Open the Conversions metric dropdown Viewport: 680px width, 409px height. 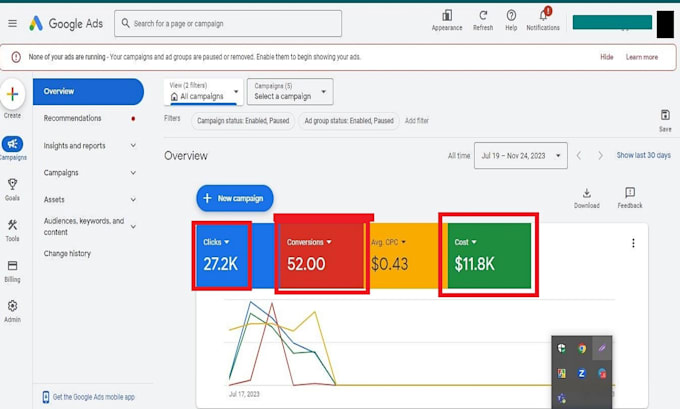tap(309, 242)
